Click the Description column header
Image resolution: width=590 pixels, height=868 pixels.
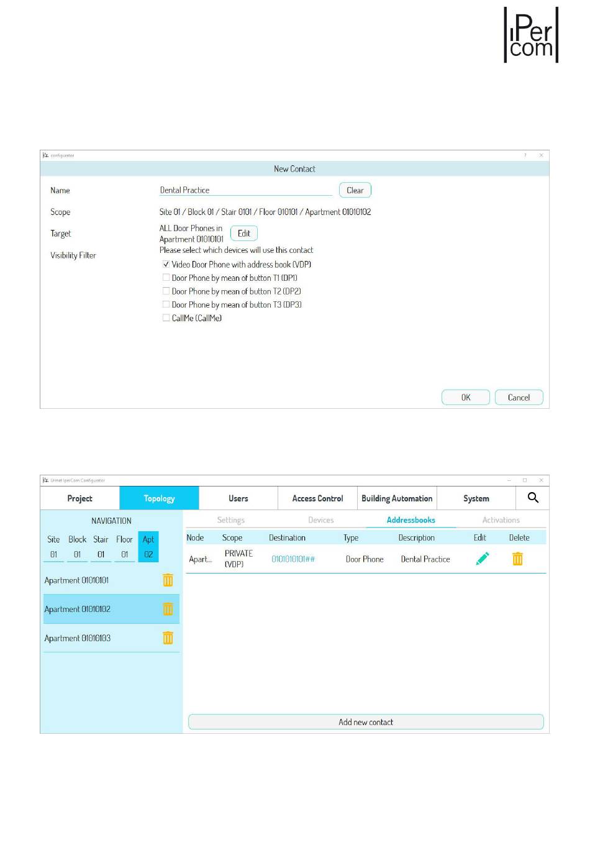pyautogui.click(x=417, y=538)
